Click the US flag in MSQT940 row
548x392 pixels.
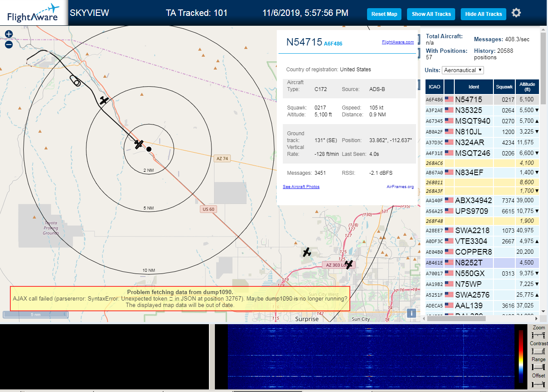click(x=449, y=121)
